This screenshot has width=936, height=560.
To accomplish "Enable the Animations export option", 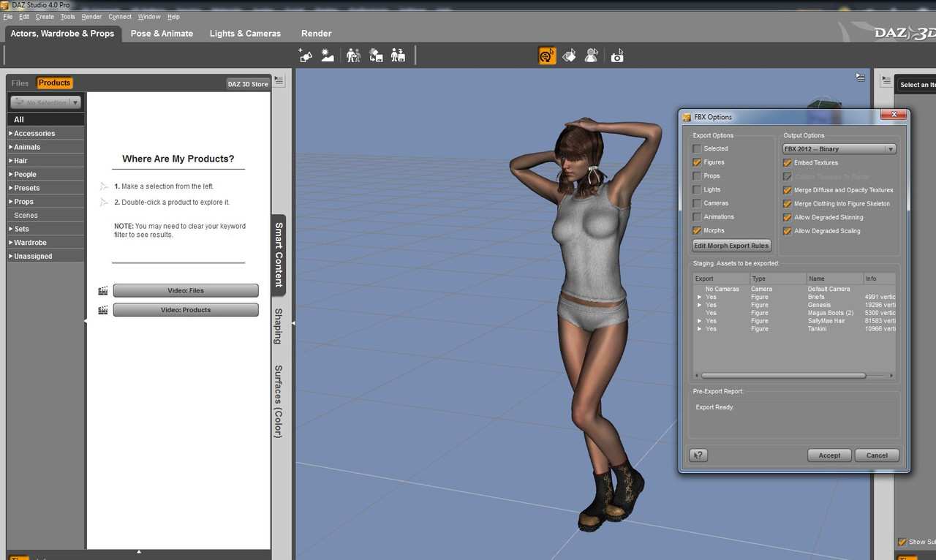I will click(697, 216).
